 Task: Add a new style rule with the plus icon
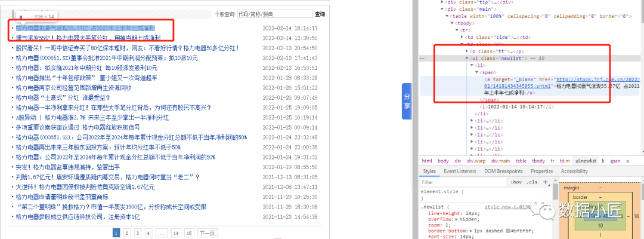(546, 182)
